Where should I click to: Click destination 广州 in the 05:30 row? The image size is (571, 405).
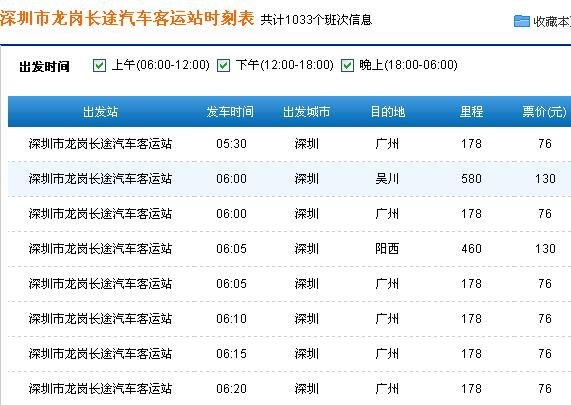(x=387, y=143)
